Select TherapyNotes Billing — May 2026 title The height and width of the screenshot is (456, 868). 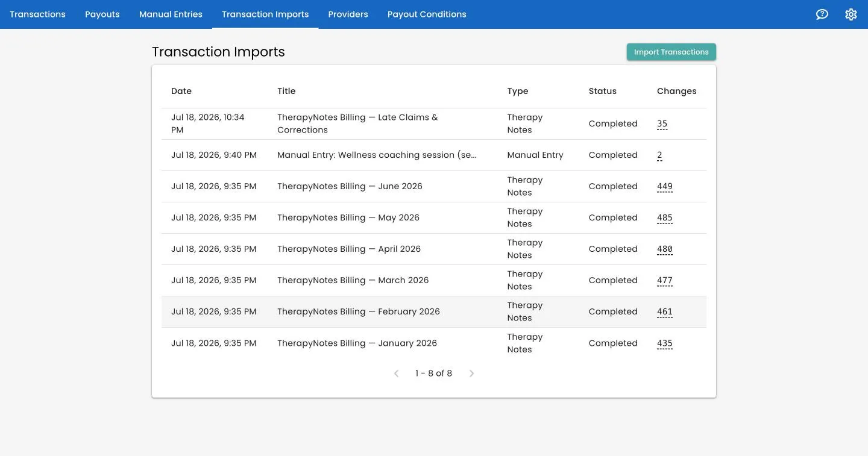pyautogui.click(x=348, y=217)
